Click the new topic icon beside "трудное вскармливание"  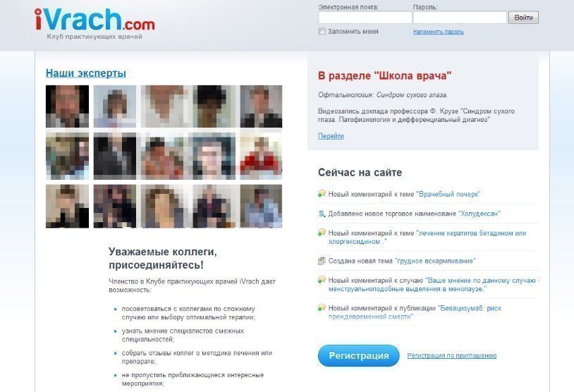point(322,261)
